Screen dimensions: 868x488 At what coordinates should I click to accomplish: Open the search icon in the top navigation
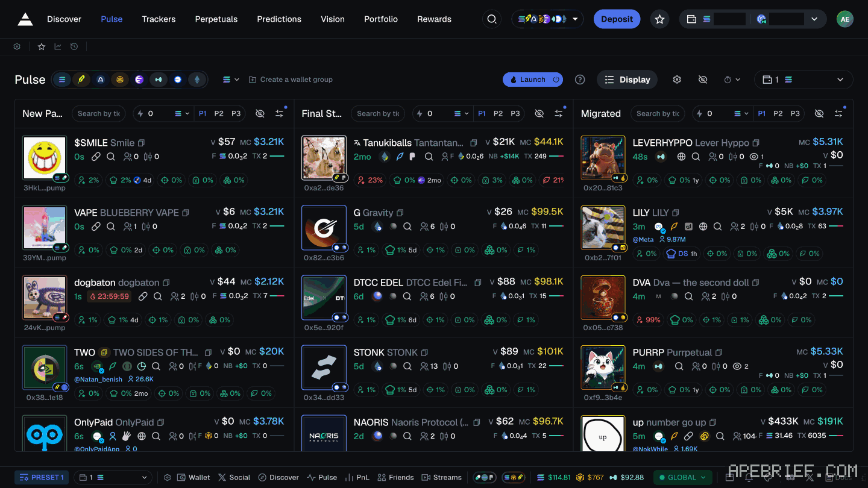click(x=492, y=19)
